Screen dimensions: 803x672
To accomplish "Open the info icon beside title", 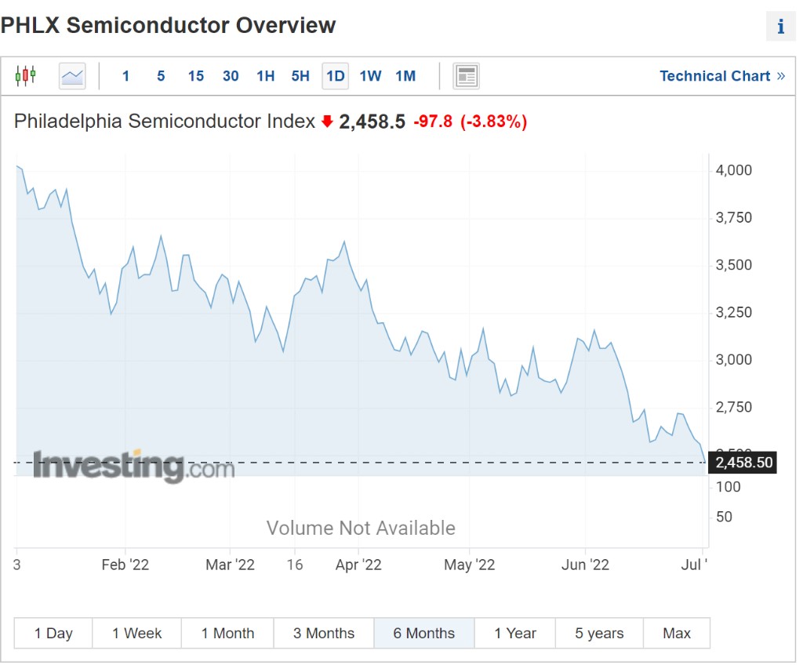I will click(780, 27).
